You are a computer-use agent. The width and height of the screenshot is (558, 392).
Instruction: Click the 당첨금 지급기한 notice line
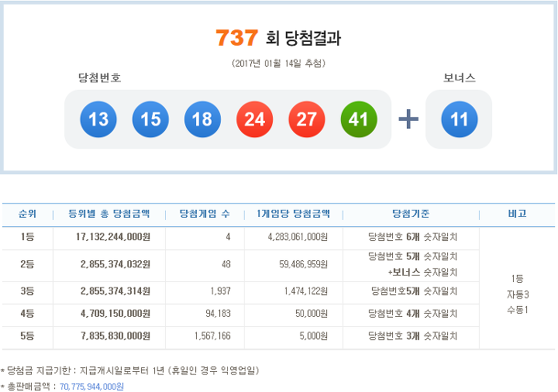(x=130, y=370)
